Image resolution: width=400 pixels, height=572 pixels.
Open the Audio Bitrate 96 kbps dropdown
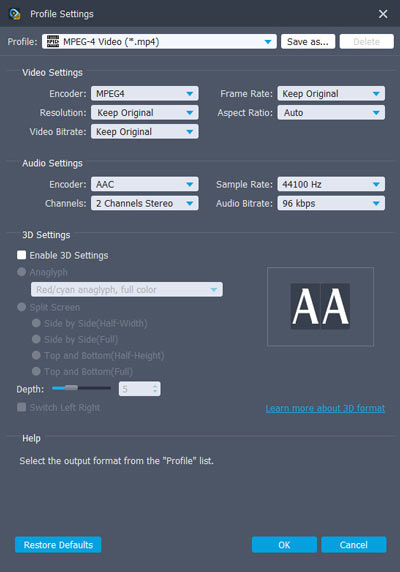pos(331,203)
